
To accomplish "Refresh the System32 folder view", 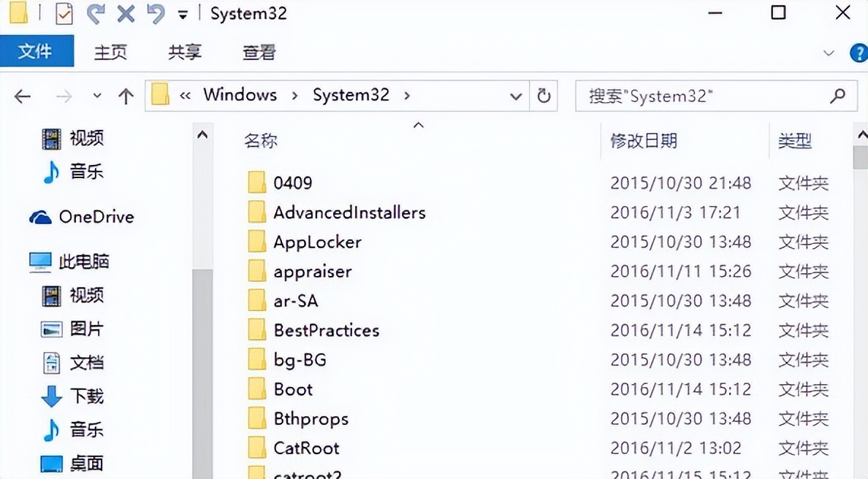I will click(x=544, y=96).
